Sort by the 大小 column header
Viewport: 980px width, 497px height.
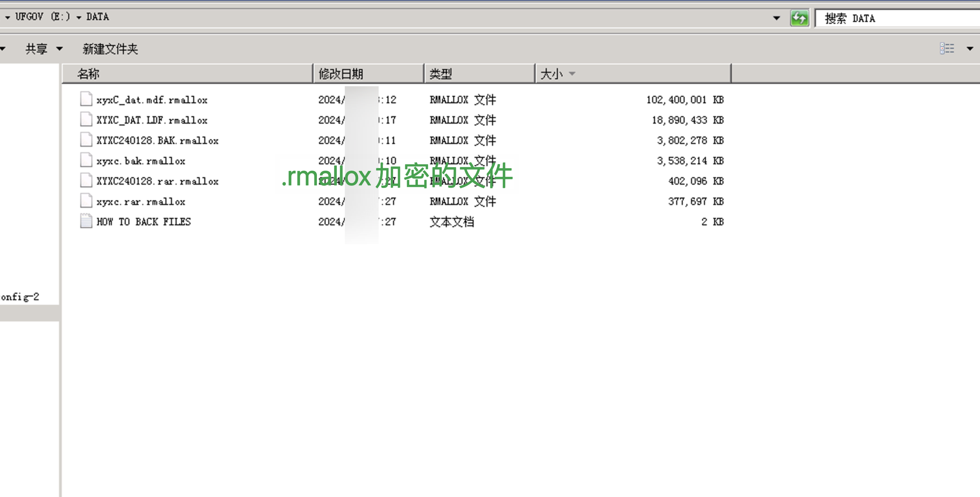click(633, 73)
